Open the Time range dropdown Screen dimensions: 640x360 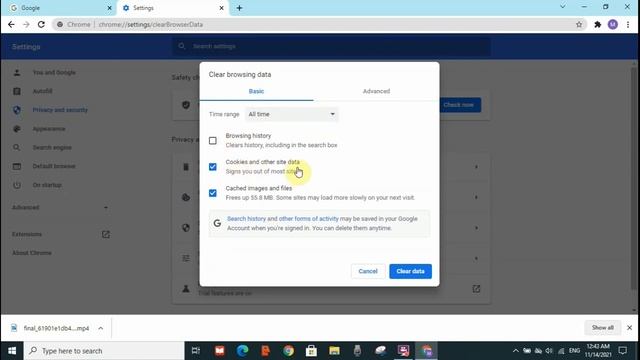(x=291, y=114)
